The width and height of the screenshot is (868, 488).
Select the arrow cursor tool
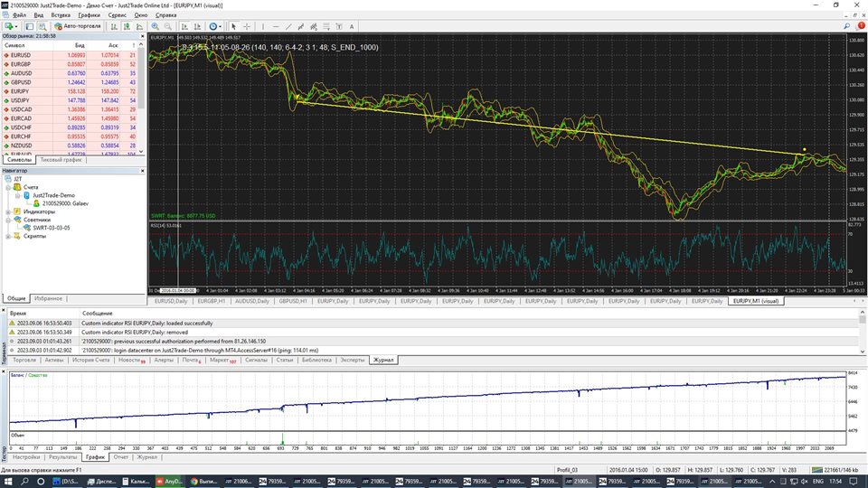coord(233,26)
